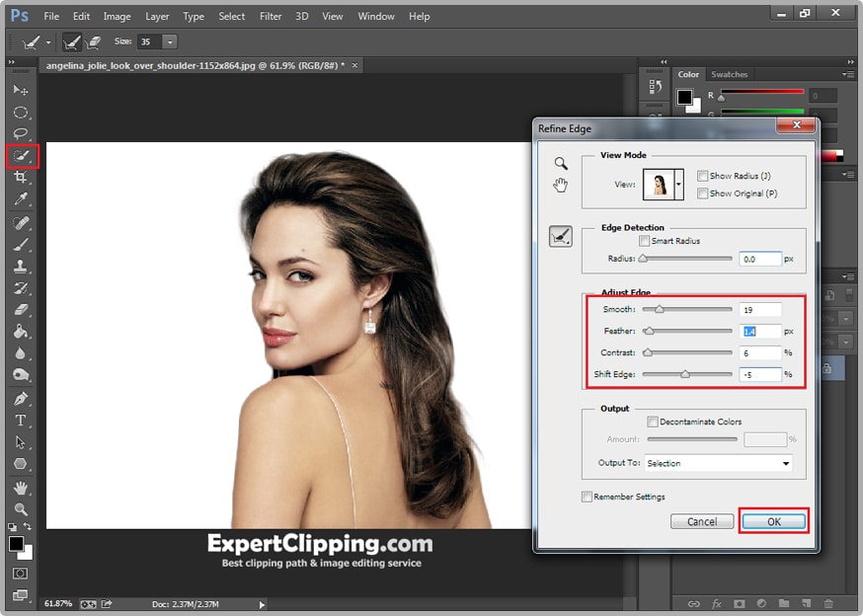The height and width of the screenshot is (616, 863).
Task: Click the Smooth value input field
Action: pos(758,309)
